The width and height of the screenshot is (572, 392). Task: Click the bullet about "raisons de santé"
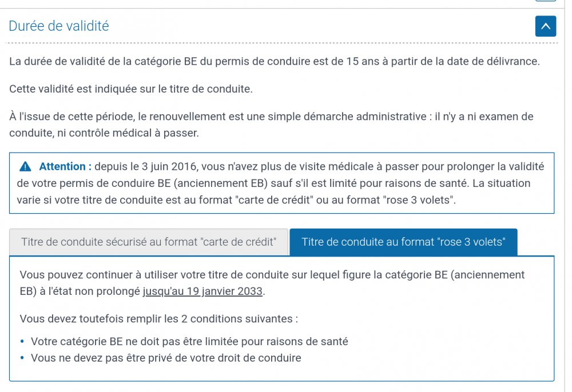tap(189, 341)
